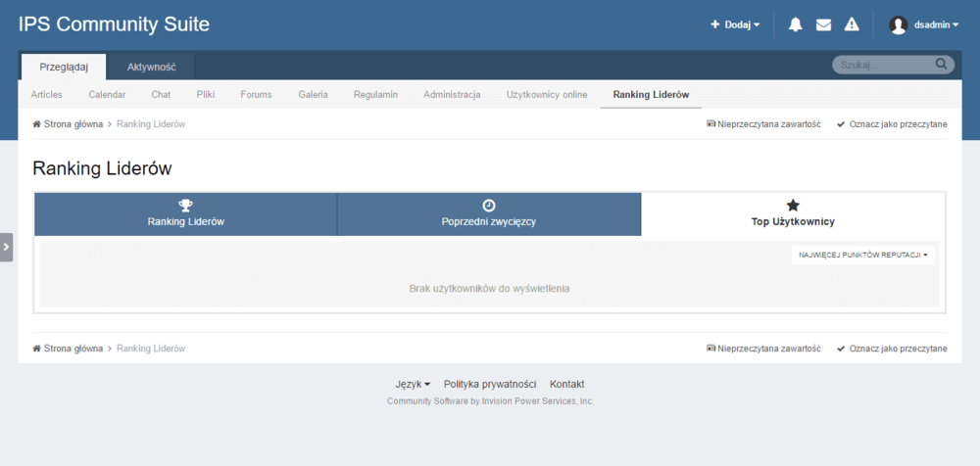Open the Dodaj dropdown menu
The image size is (980, 466).
coord(735,25)
